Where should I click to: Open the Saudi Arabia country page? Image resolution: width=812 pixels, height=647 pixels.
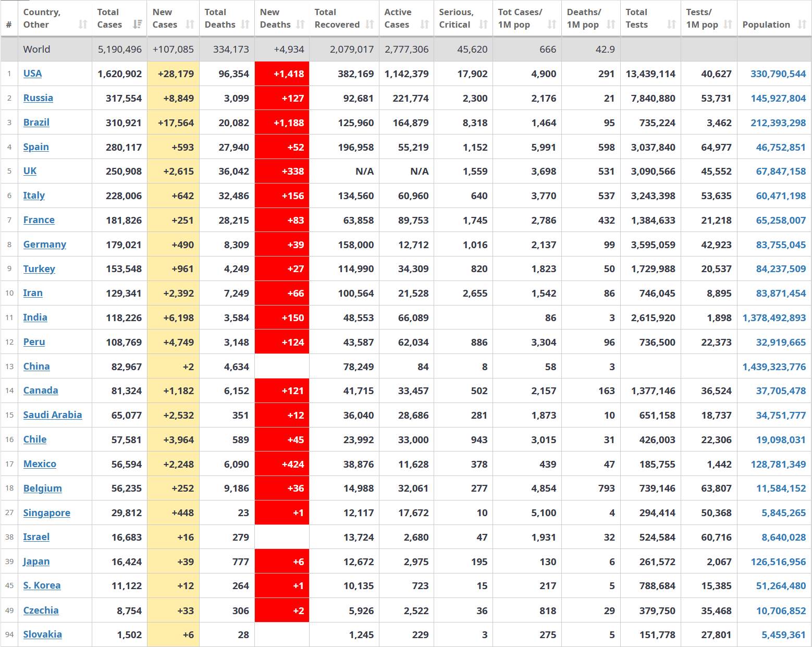pos(53,415)
